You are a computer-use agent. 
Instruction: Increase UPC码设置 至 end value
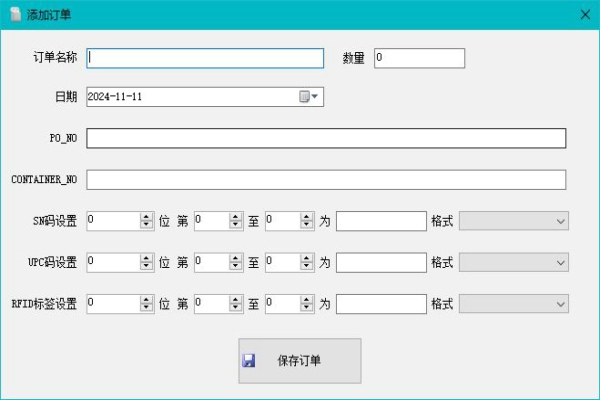tap(307, 258)
